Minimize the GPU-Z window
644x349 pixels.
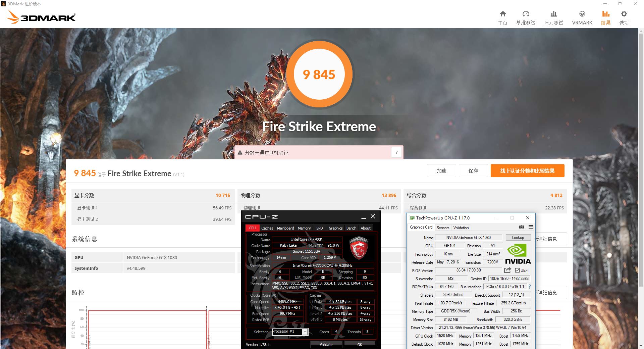pyautogui.click(x=497, y=218)
